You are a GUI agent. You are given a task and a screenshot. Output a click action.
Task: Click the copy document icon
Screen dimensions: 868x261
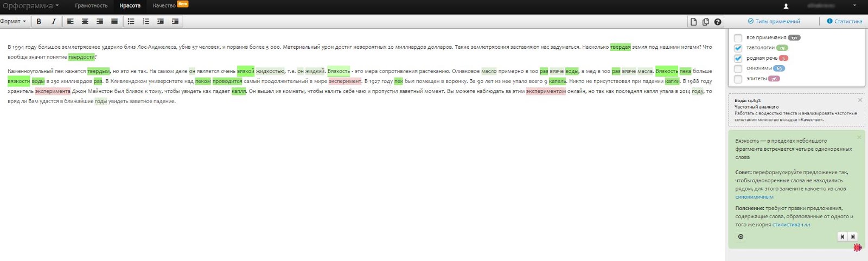(x=705, y=22)
